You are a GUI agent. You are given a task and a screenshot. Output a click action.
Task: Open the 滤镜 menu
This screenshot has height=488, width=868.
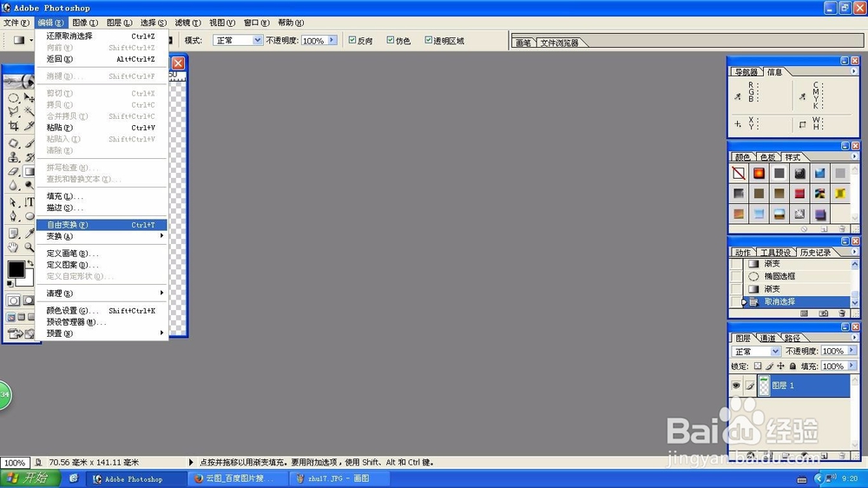[x=187, y=23]
